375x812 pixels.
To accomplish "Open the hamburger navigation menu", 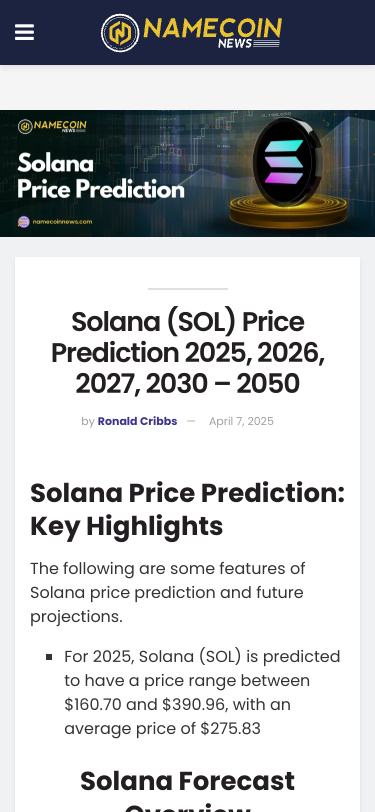I will point(24,32).
